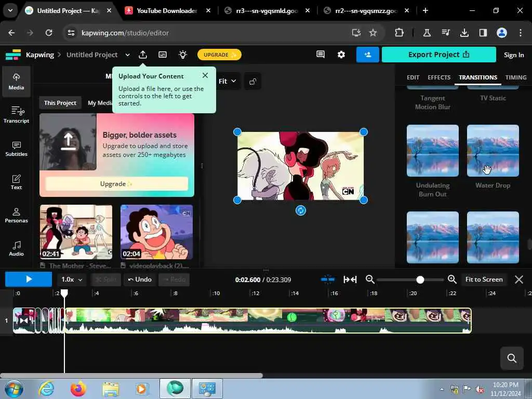Viewport: 532px width, 399px height.
Task: Click the bookmark star in address bar
Action: tap(373, 33)
